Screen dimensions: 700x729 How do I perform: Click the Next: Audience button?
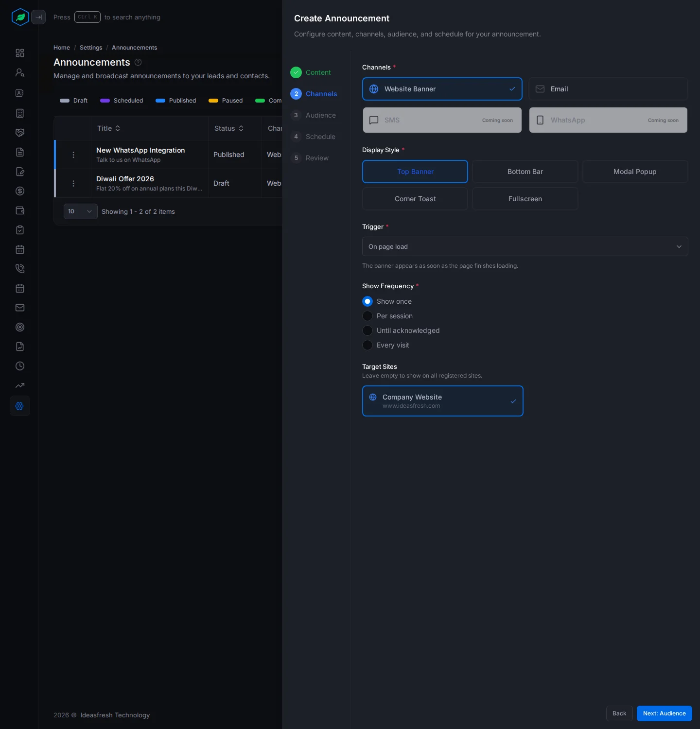pyautogui.click(x=664, y=713)
